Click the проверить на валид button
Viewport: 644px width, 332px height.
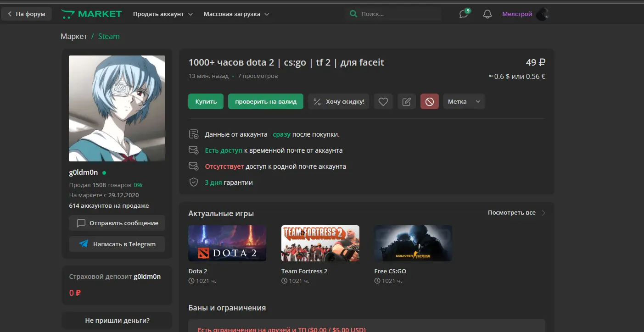click(x=266, y=101)
